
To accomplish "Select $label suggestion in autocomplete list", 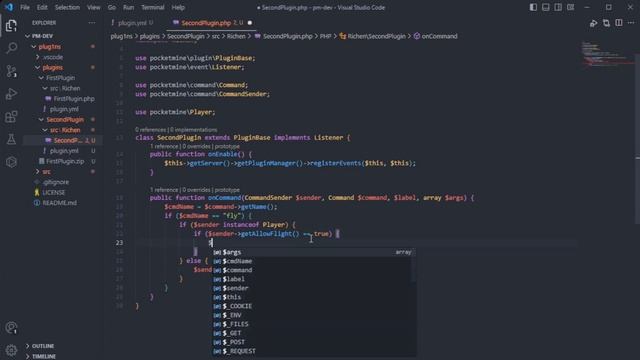I will tap(314, 279).
